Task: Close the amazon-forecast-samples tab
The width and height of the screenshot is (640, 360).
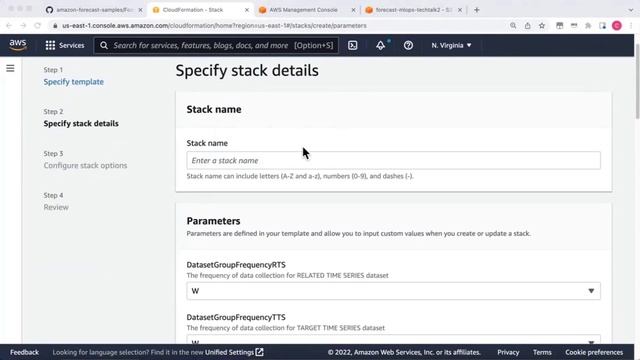Action: click(140, 10)
